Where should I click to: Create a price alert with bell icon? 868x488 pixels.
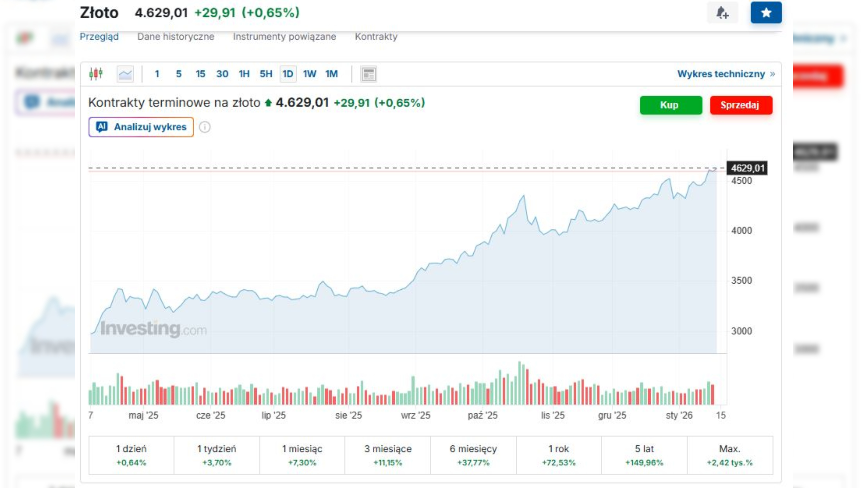click(x=722, y=13)
